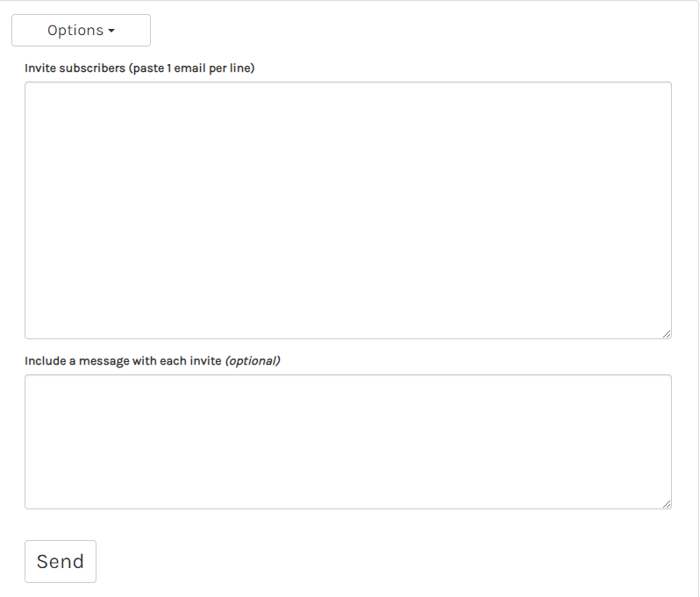Click the '(paste 1 email per line)' hint
Screen dimensions: 700x597
coord(192,68)
